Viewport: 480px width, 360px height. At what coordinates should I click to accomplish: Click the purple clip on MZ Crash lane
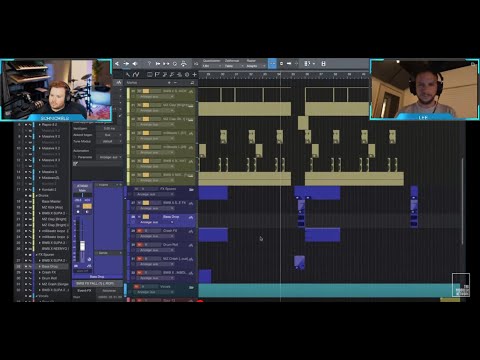tap(300, 262)
